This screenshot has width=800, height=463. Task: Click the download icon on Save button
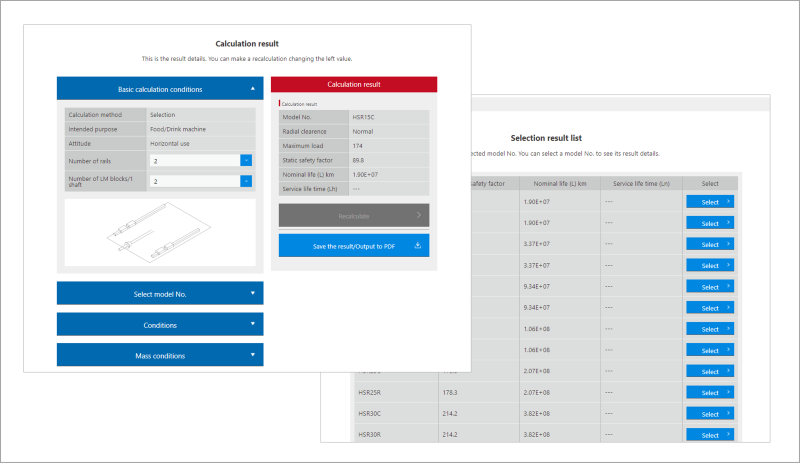point(418,245)
